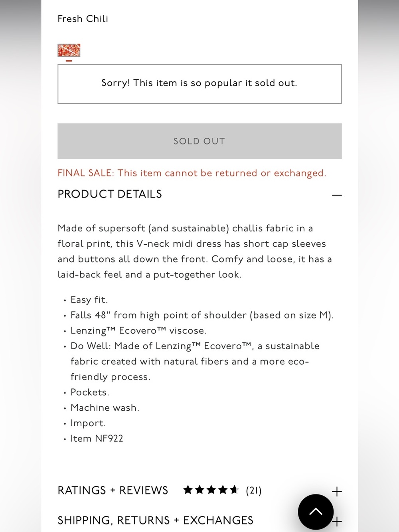This screenshot has width=399, height=532.
Task: Click the star rating icons
Action: (x=211, y=490)
